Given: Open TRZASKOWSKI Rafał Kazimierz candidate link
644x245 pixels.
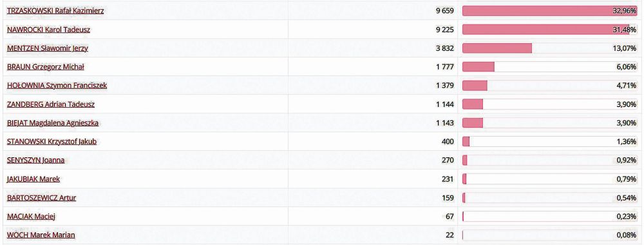Looking at the screenshot, I should pos(55,11).
